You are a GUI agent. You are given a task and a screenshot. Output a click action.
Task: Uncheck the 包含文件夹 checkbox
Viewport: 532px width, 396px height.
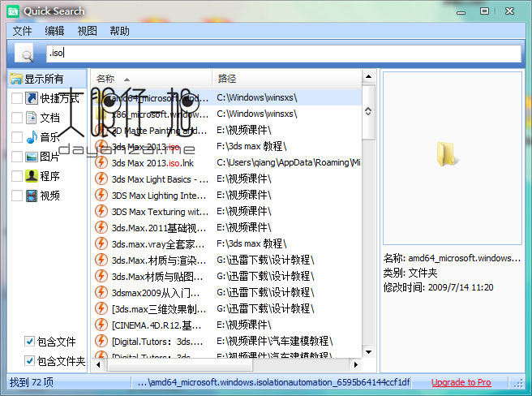(29, 360)
